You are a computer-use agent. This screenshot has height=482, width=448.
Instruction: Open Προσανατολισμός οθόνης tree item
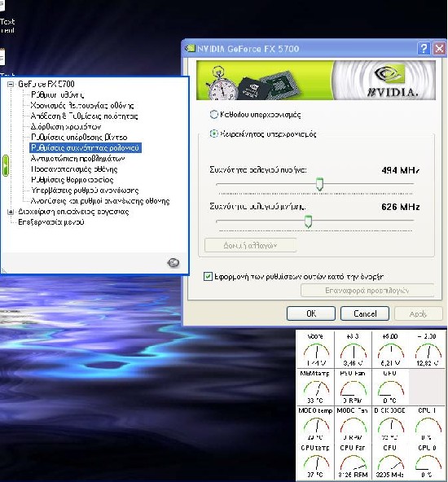74,169
